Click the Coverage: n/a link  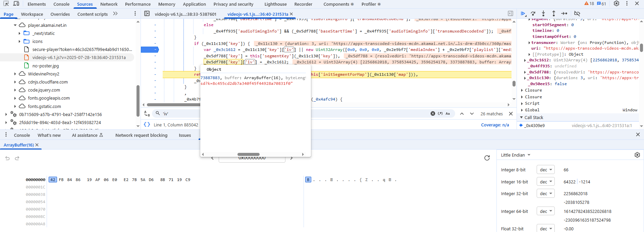point(495,125)
